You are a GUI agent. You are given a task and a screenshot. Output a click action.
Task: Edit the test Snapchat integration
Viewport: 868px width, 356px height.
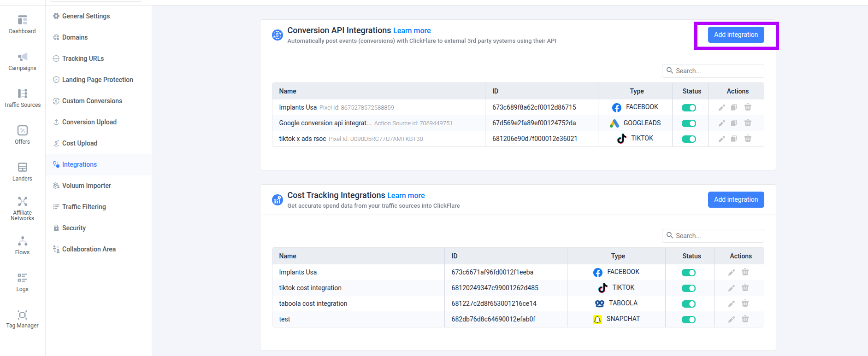(x=731, y=319)
